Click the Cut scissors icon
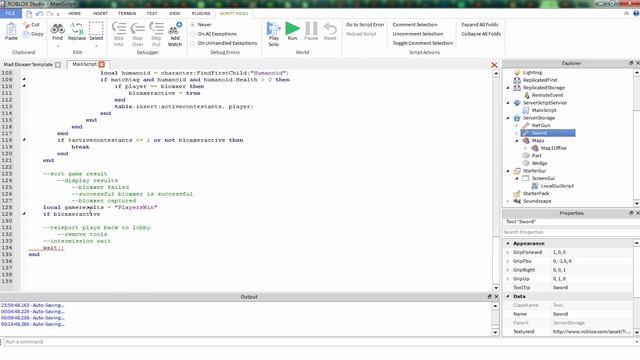The image size is (640, 360). pos(26,25)
